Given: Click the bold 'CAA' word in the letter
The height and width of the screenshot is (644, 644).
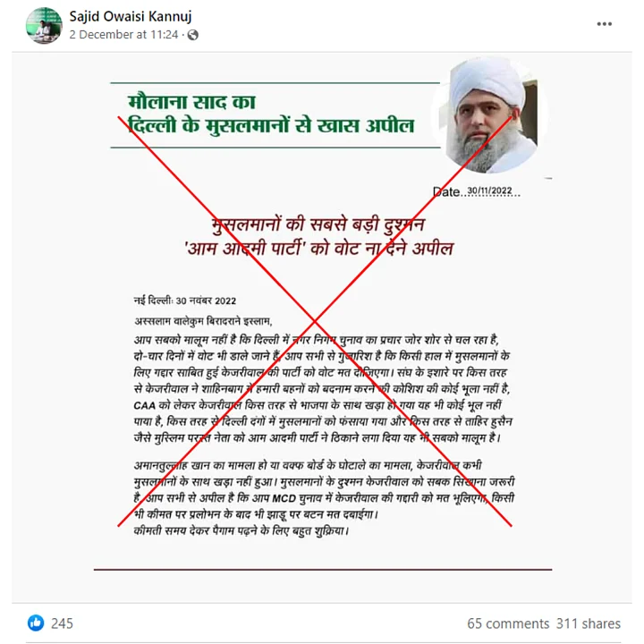Looking at the screenshot, I should (145, 406).
